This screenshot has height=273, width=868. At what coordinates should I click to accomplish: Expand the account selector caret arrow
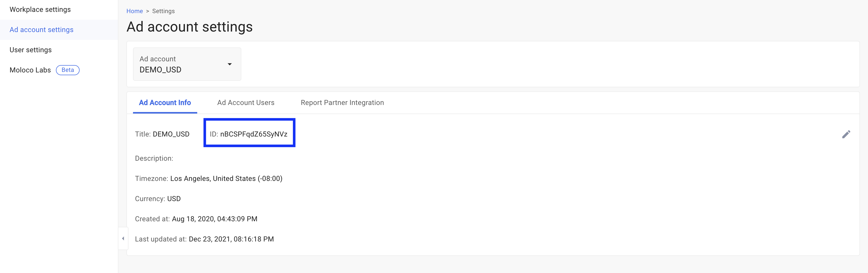(x=230, y=64)
